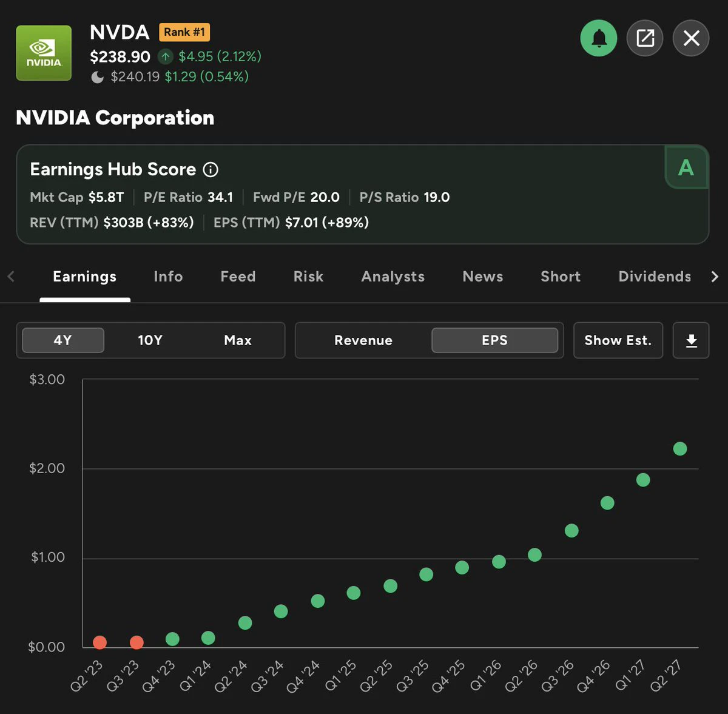
Task: Switch to the Short tab
Action: [x=561, y=277]
